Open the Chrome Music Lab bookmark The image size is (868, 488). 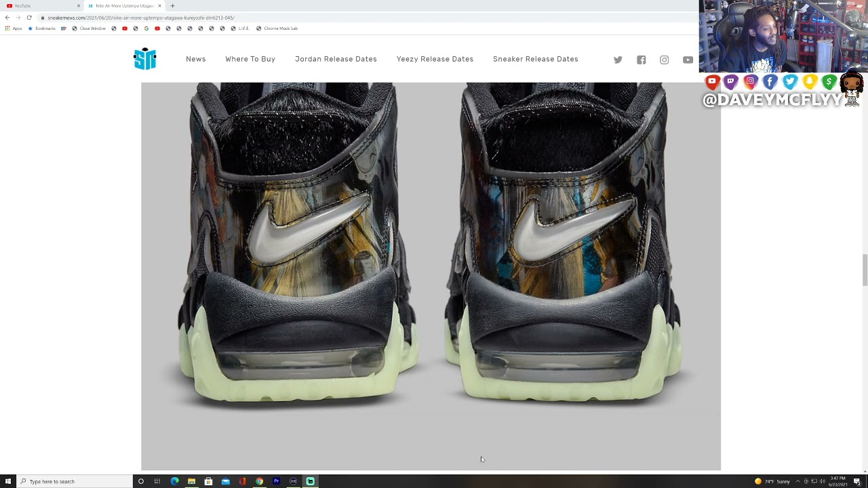(277, 28)
